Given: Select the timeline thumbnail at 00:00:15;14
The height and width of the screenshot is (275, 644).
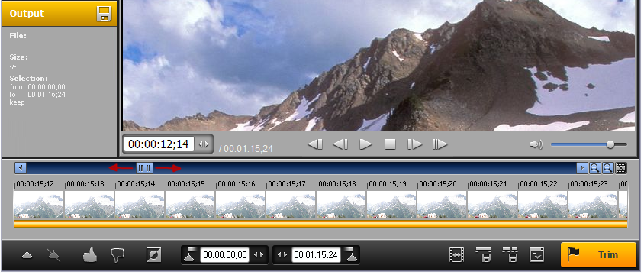Looking at the screenshot, I should 140,204.
